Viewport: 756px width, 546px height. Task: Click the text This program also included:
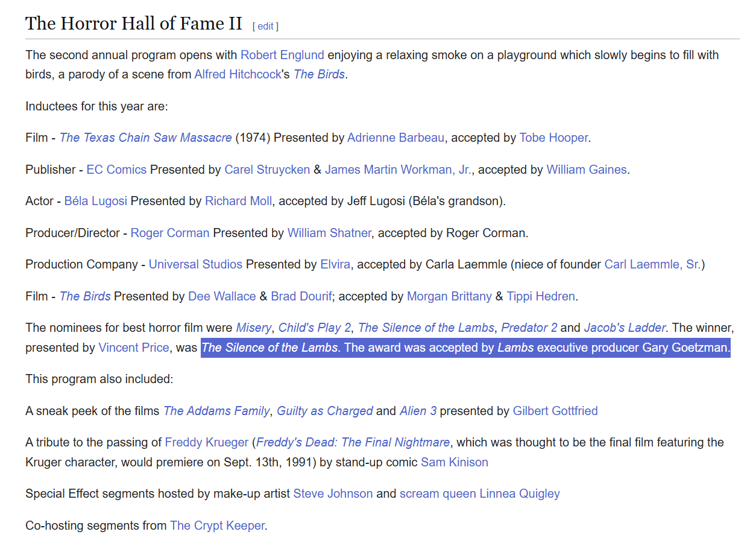(99, 379)
